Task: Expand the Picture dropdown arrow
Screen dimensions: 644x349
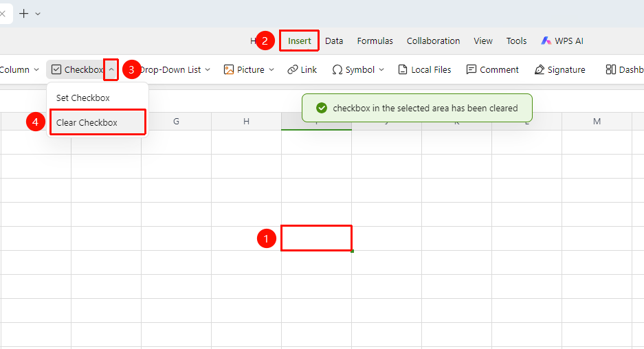Action: [271, 70]
